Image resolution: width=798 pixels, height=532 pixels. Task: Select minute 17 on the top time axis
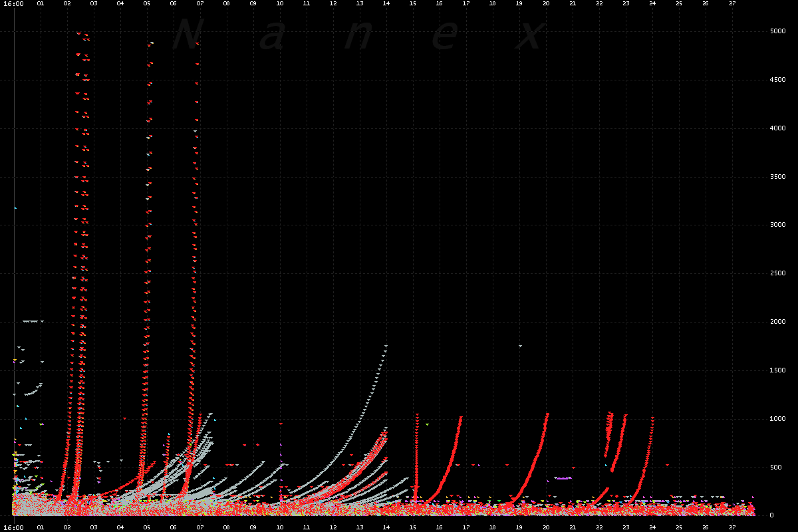point(466,3)
